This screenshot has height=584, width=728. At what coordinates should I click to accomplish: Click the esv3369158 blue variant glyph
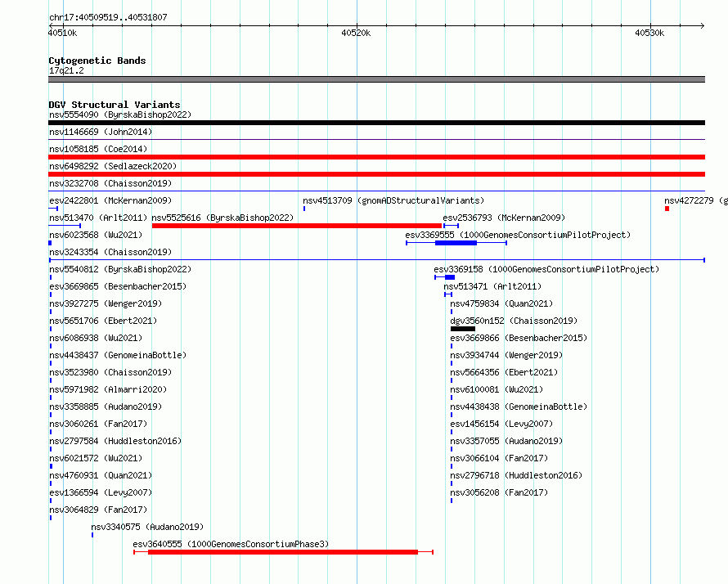point(444,277)
